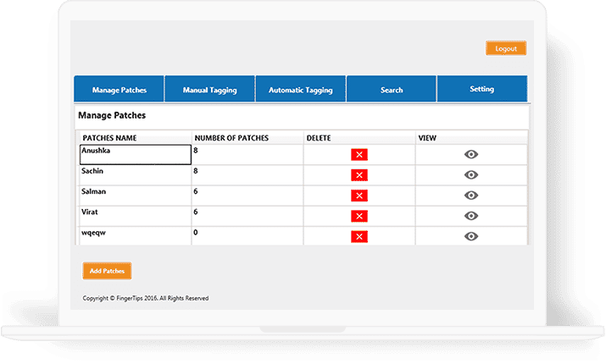The height and width of the screenshot is (364, 606).
Task: View the Anushka patches with eye icon
Action: pos(471,154)
